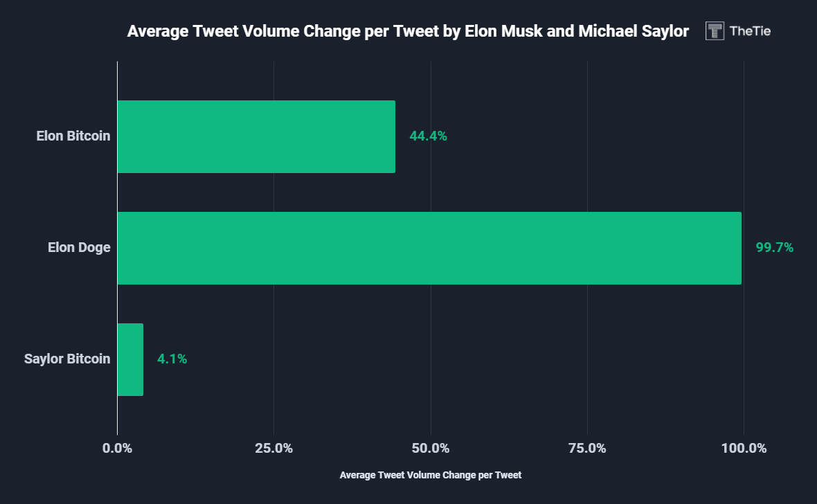
Task: Click the 99.7% data label
Action: click(x=774, y=248)
